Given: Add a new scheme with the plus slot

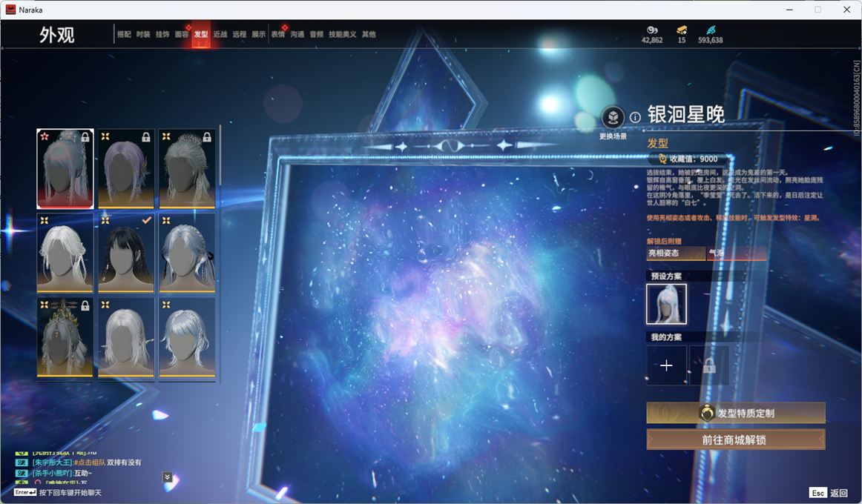Looking at the screenshot, I should (666, 365).
